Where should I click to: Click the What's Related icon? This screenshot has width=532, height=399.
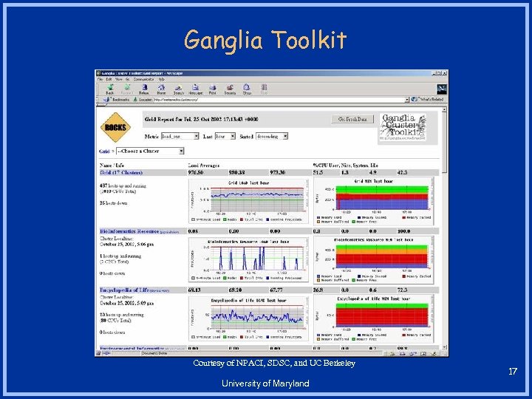[415, 100]
